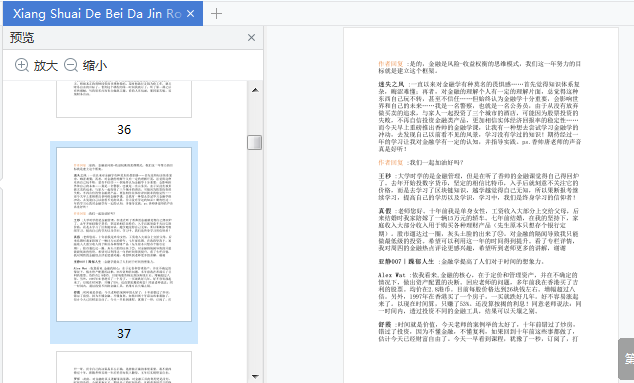Open a new tab with the plus button
The height and width of the screenshot is (383, 634).
tap(216, 14)
